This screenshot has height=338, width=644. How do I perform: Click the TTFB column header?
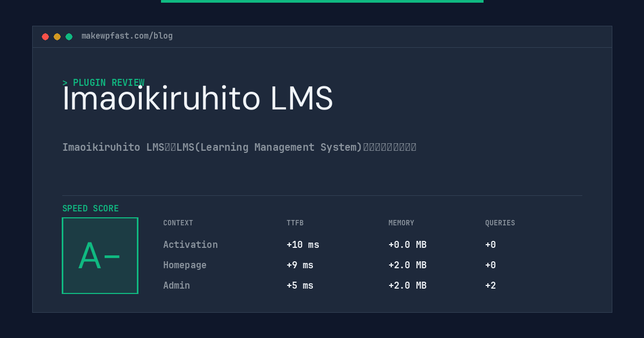pyautogui.click(x=295, y=223)
